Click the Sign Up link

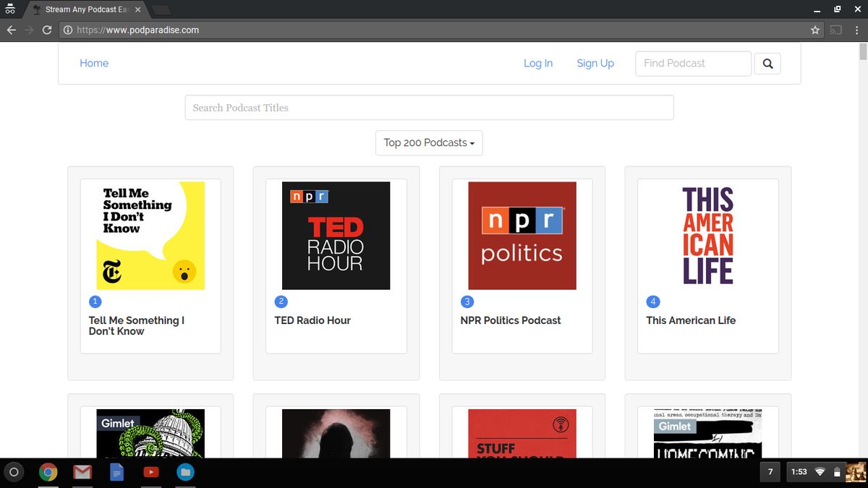pyautogui.click(x=595, y=63)
